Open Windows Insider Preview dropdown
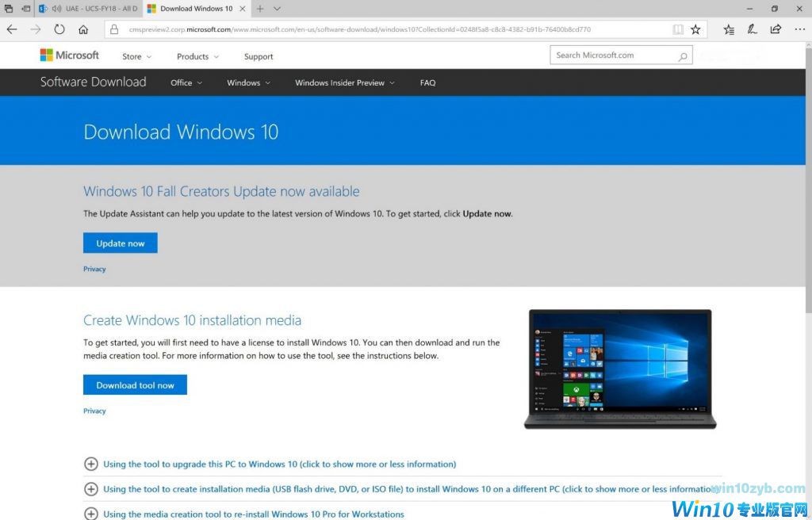This screenshot has height=520, width=812. coord(345,82)
